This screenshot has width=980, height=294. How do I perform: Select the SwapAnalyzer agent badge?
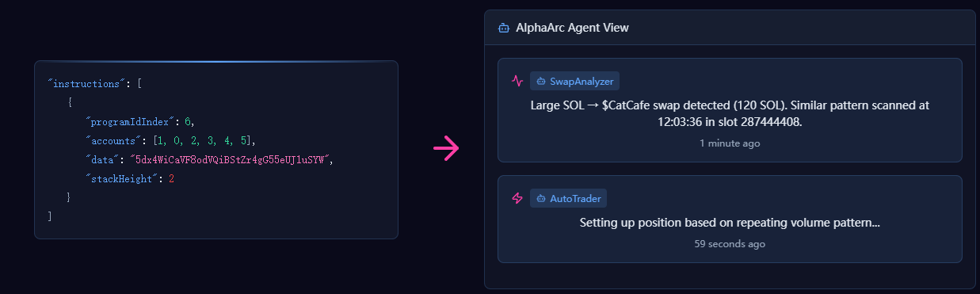574,81
